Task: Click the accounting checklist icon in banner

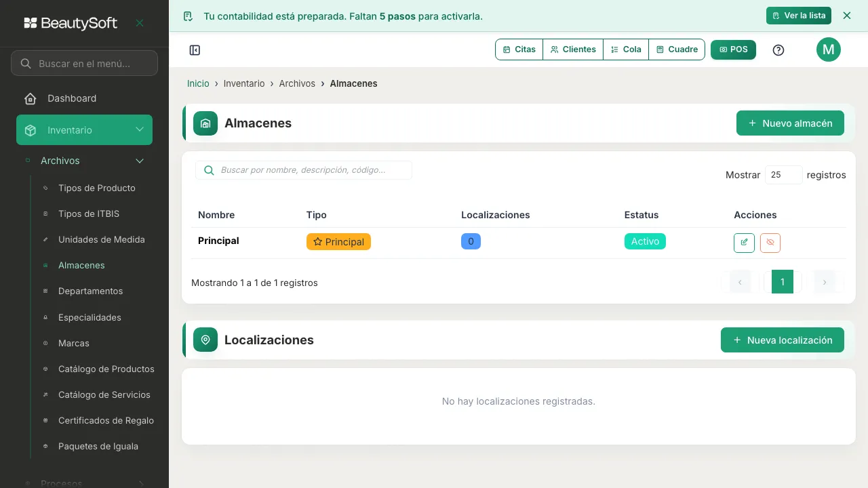Action: [189, 16]
